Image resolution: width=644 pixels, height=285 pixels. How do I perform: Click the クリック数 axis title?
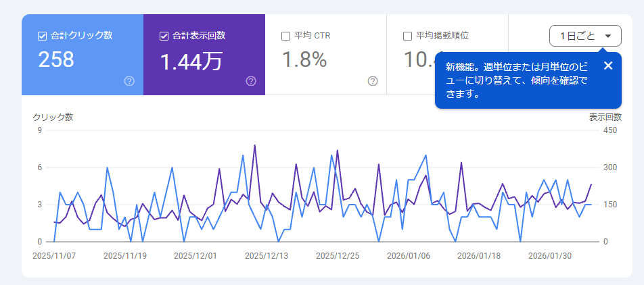coord(53,117)
